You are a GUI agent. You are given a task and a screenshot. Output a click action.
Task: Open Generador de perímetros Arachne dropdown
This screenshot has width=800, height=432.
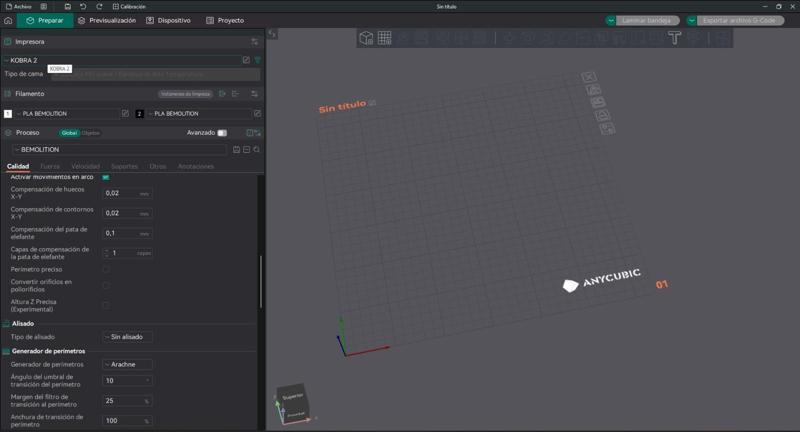(x=127, y=365)
